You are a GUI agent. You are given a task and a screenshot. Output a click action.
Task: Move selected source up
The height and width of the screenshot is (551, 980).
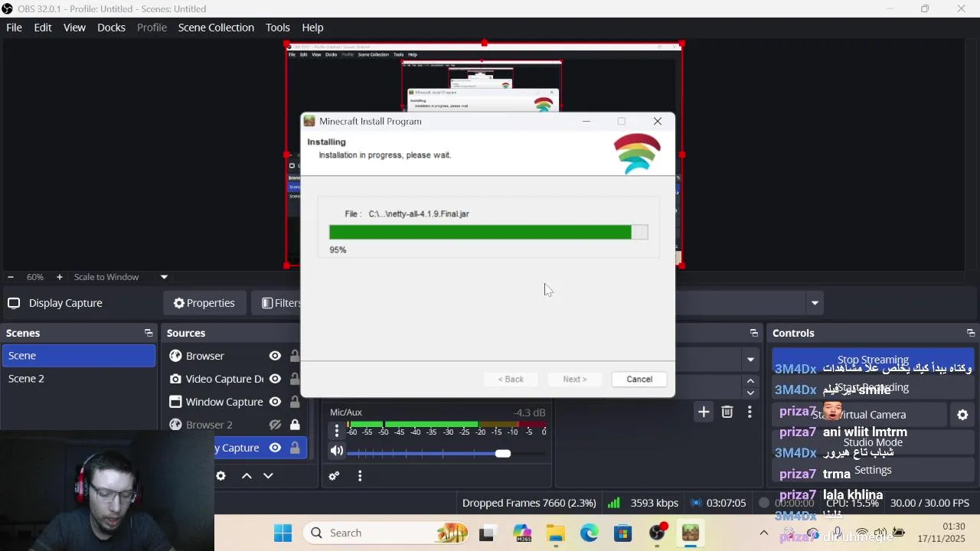pos(247,476)
